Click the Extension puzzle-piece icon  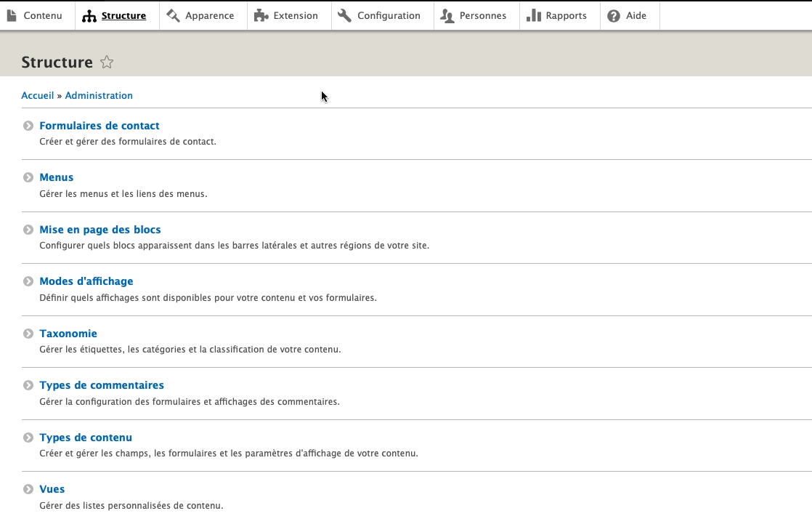tap(258, 15)
